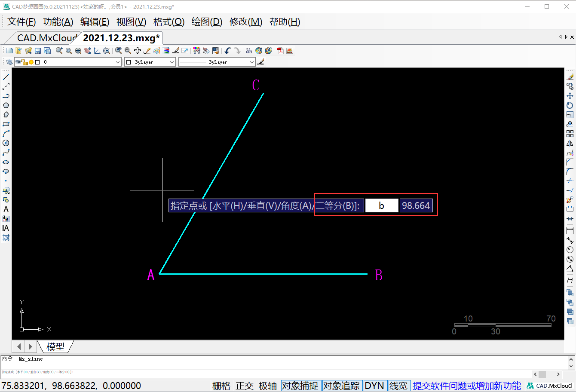Click CAD.MxCloud link in status bar
The height and width of the screenshot is (392, 576).
550,386
